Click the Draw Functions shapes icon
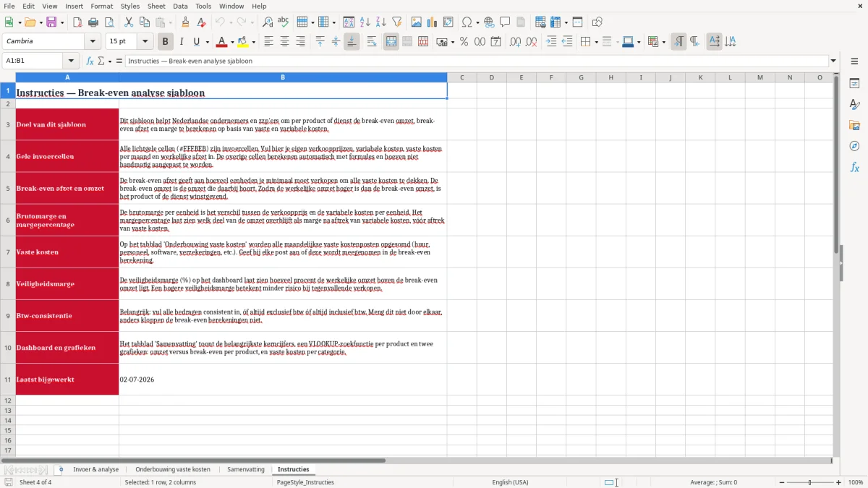The image size is (868, 488). click(x=597, y=22)
